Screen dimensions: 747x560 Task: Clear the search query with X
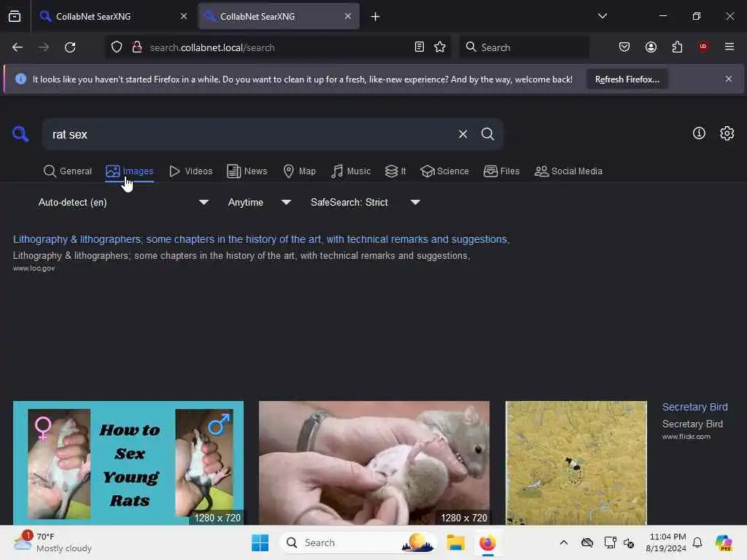462,134
